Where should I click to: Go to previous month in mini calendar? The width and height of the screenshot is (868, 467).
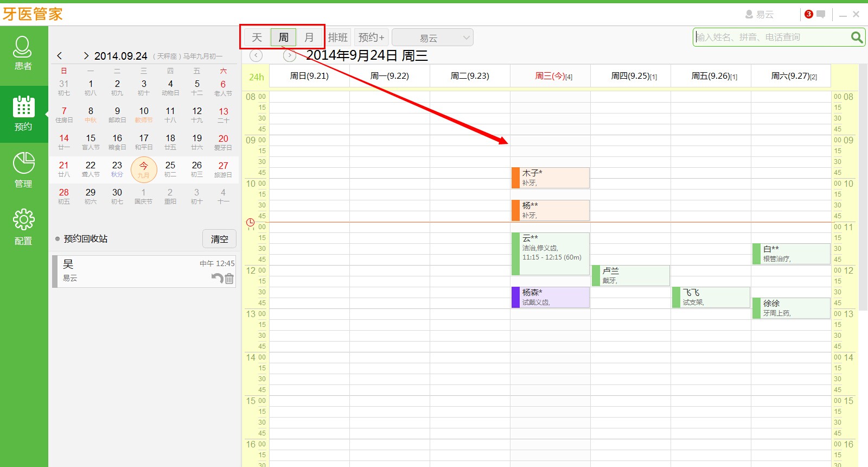60,56
